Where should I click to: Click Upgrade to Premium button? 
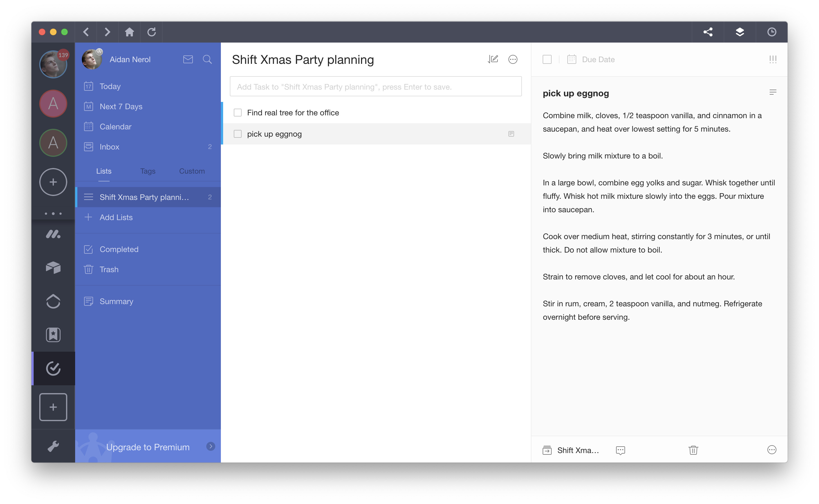click(x=147, y=446)
